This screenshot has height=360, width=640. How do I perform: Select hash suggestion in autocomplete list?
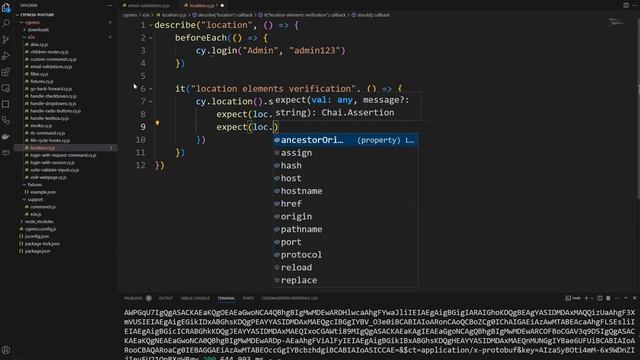coord(345,166)
